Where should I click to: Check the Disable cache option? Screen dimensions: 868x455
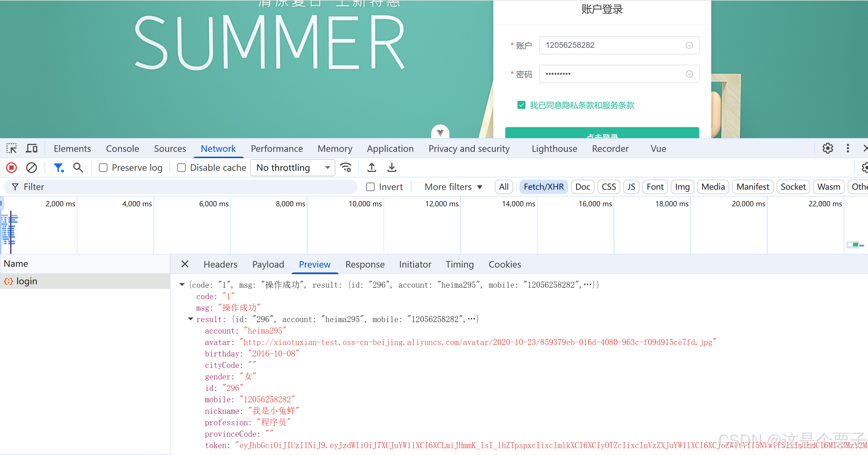[181, 168]
